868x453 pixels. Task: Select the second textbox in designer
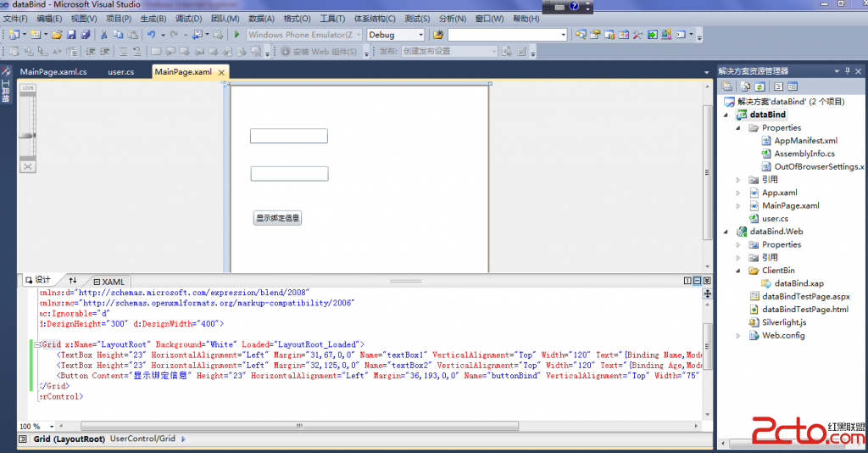tap(290, 174)
